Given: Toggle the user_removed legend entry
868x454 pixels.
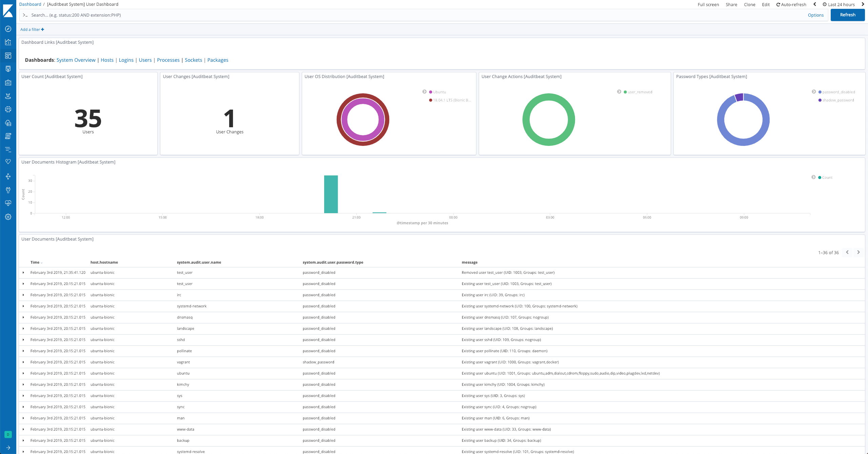Looking at the screenshot, I should click(640, 92).
